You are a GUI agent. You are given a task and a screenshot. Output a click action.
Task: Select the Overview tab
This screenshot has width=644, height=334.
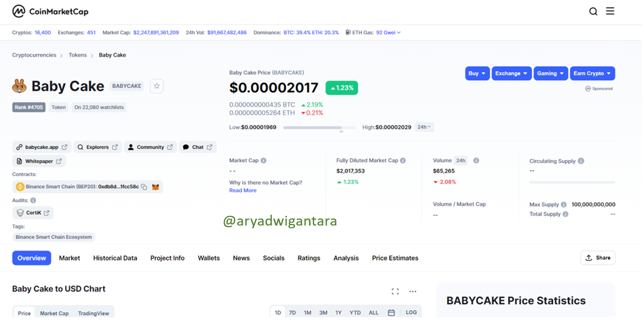pyautogui.click(x=31, y=258)
